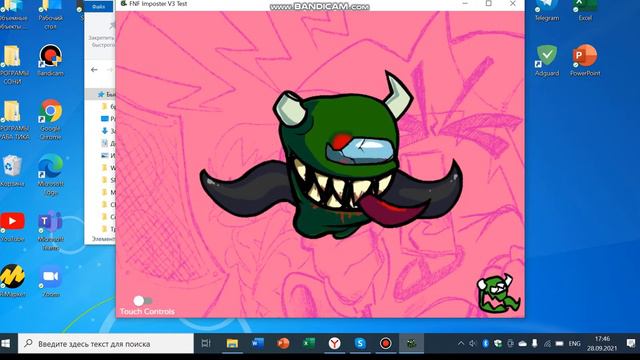Click ENG language indicator

(x=574, y=344)
